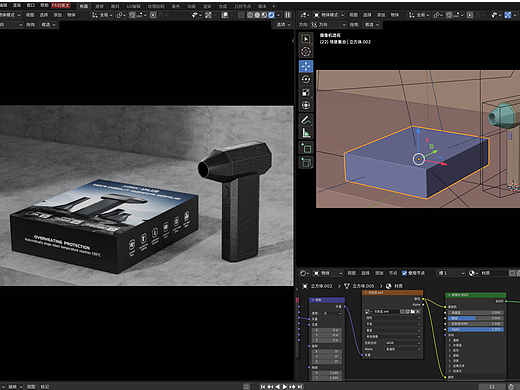This screenshot has width=520, height=390.
Task: Click the fake user shield icon
Action: tap(512, 273)
